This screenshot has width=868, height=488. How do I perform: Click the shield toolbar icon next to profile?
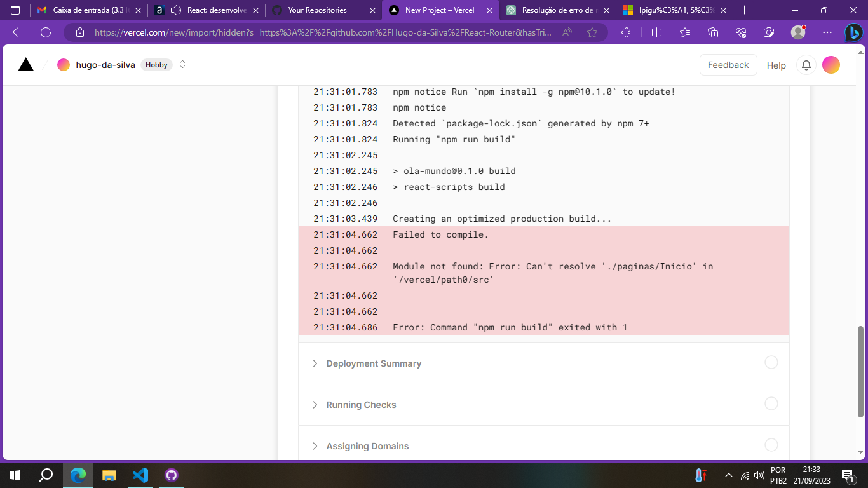point(769,32)
